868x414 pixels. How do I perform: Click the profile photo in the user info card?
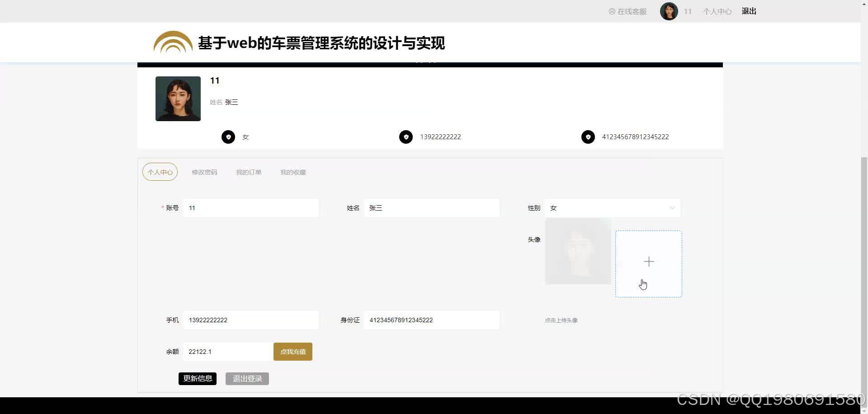178,99
